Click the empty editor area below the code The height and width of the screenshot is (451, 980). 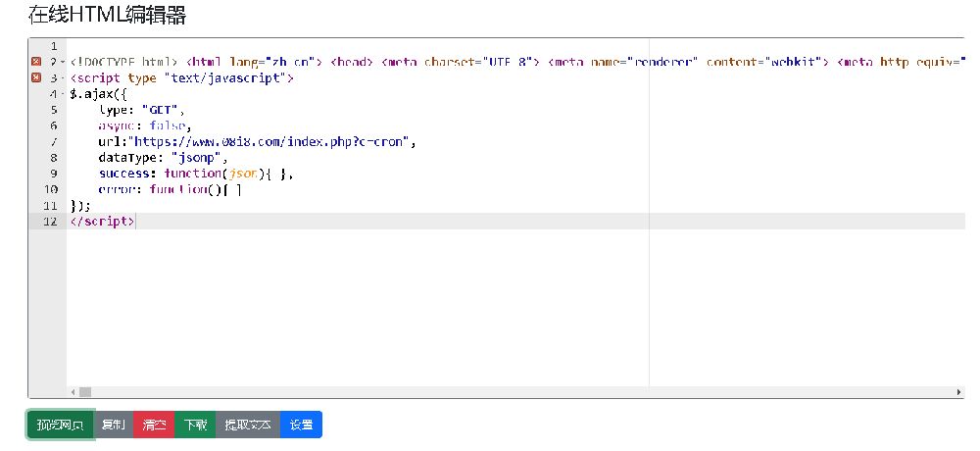point(392,314)
